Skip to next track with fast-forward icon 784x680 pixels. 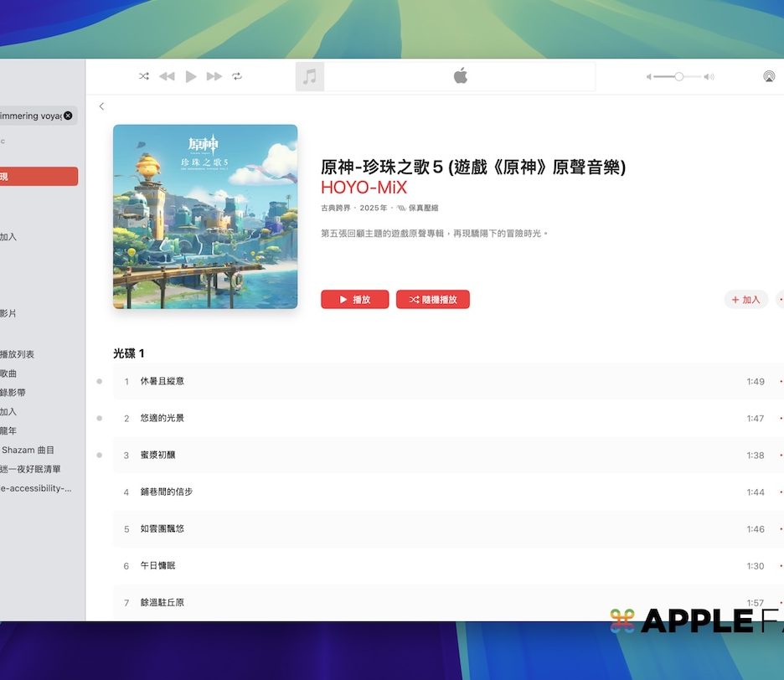pos(214,76)
